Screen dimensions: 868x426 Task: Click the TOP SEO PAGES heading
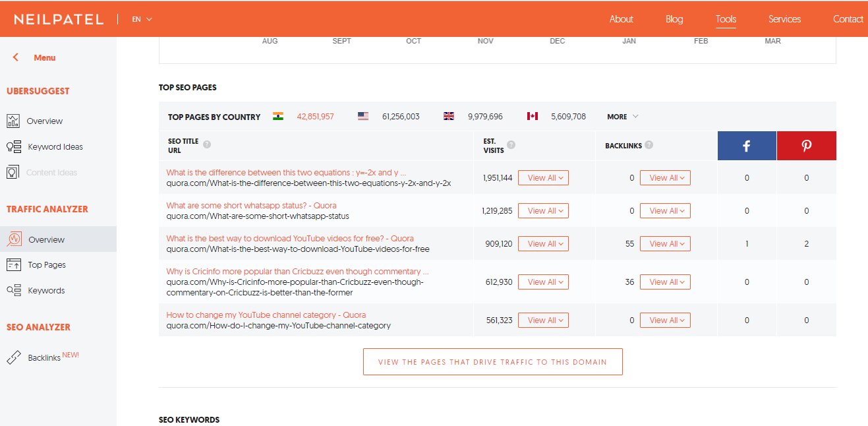[188, 87]
